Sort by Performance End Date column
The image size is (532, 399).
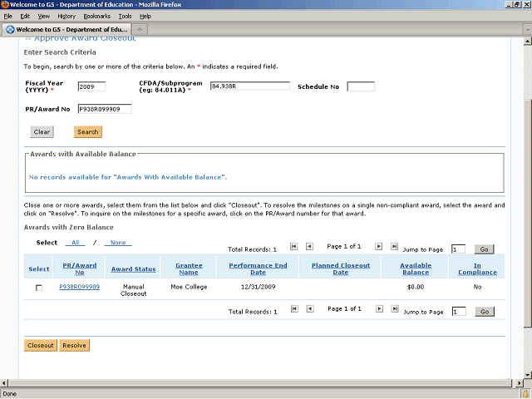258,268
